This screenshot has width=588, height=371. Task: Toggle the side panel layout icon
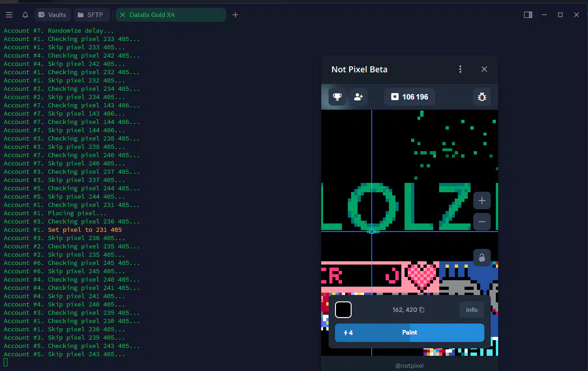528,15
